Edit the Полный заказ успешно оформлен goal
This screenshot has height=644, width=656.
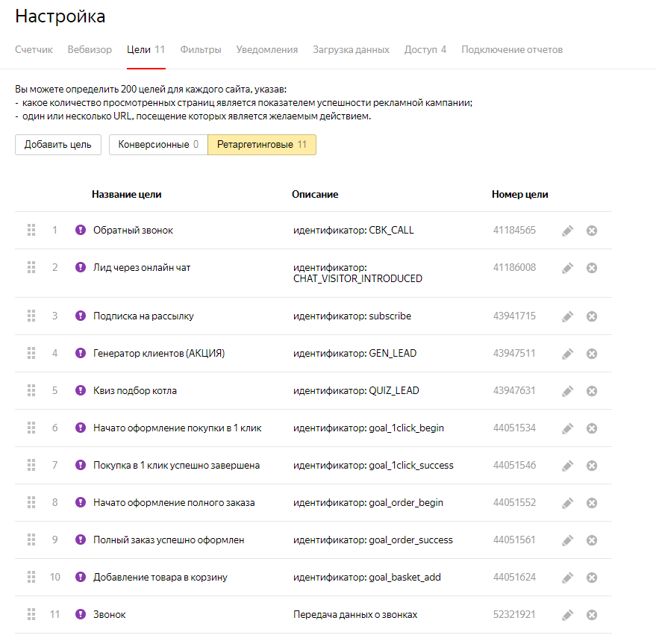pos(567,540)
